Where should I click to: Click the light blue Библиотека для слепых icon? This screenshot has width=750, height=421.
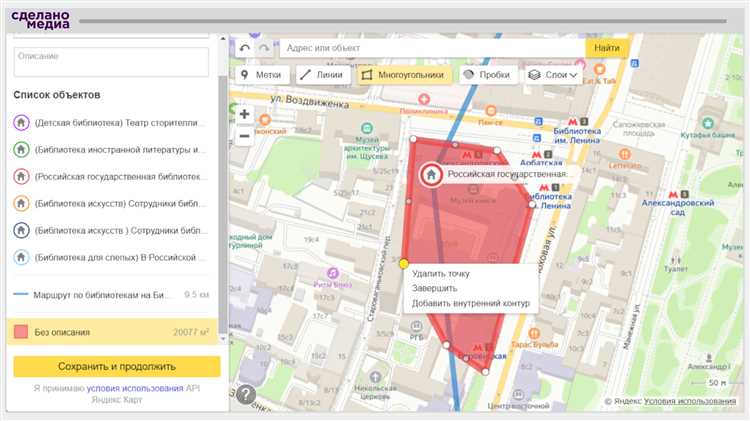click(21, 257)
